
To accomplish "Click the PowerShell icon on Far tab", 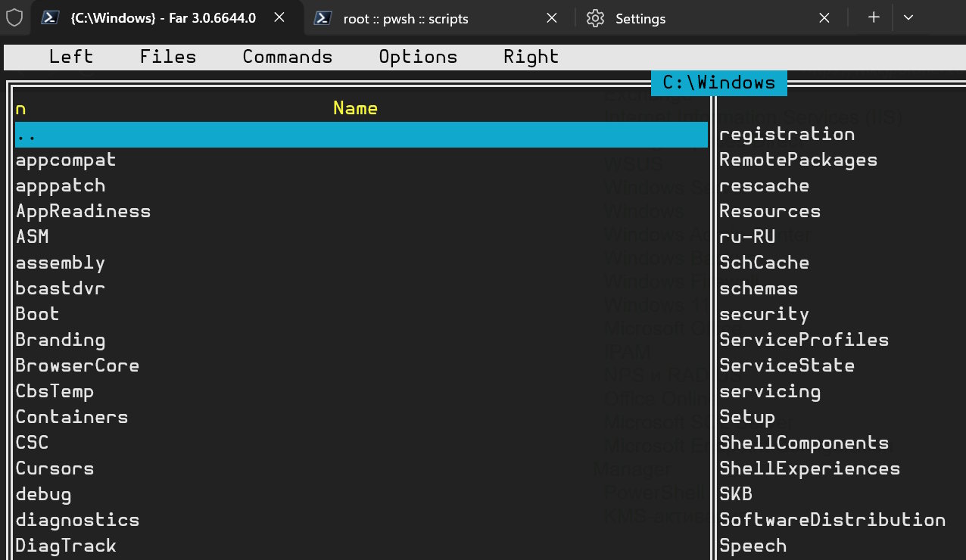I will (x=51, y=17).
